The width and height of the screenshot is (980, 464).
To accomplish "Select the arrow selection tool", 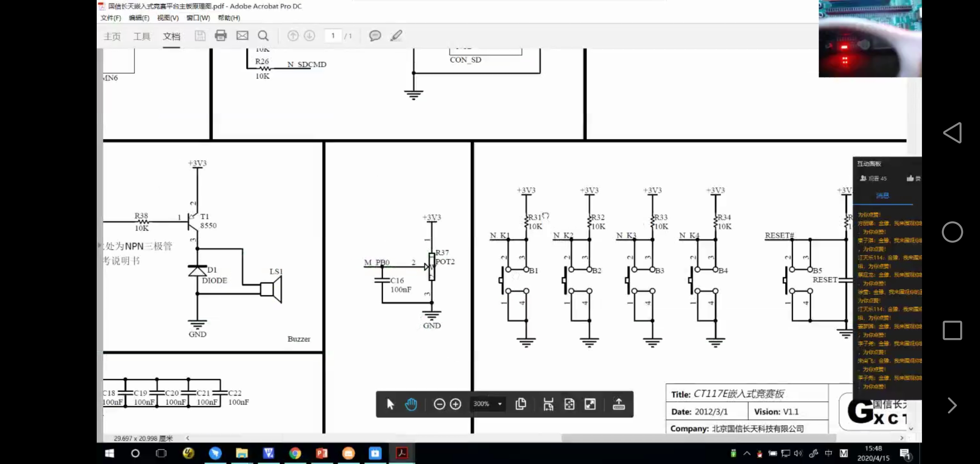I will coord(390,404).
